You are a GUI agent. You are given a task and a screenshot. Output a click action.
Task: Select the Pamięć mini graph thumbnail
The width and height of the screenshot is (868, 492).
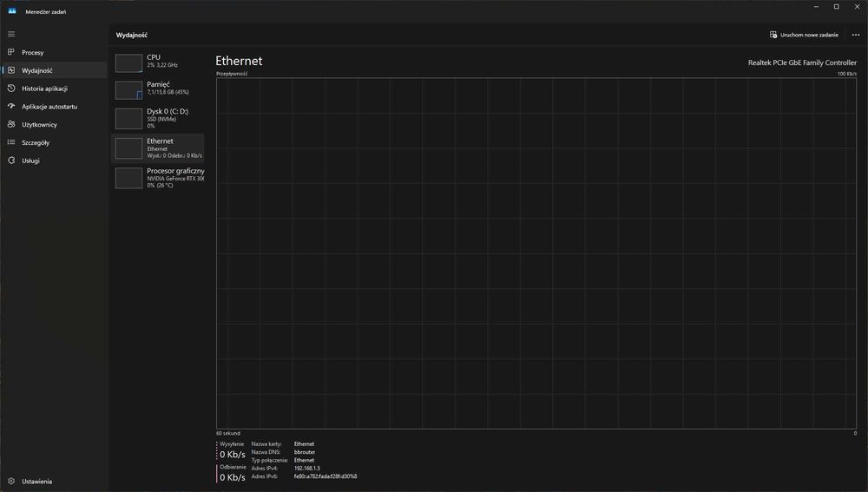tap(128, 90)
